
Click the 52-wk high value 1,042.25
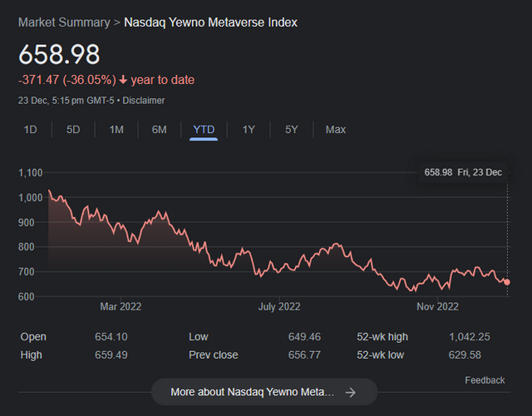point(470,336)
